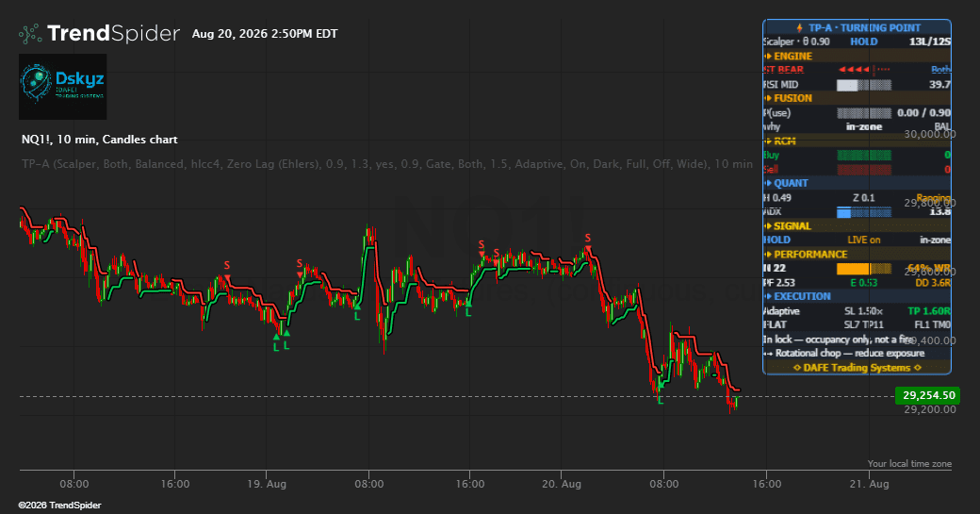Click the H 0.49 Hurst value
This screenshot has width=980, height=514.
click(776, 198)
